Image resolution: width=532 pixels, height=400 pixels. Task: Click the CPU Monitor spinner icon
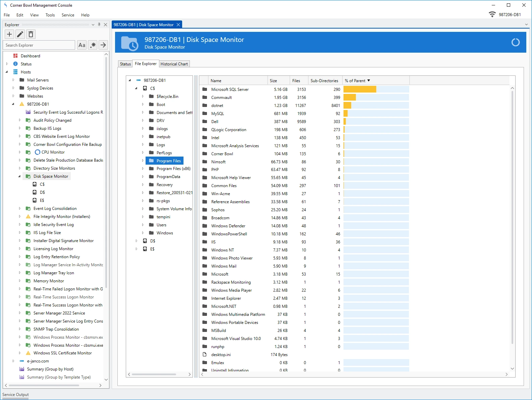[x=38, y=152]
